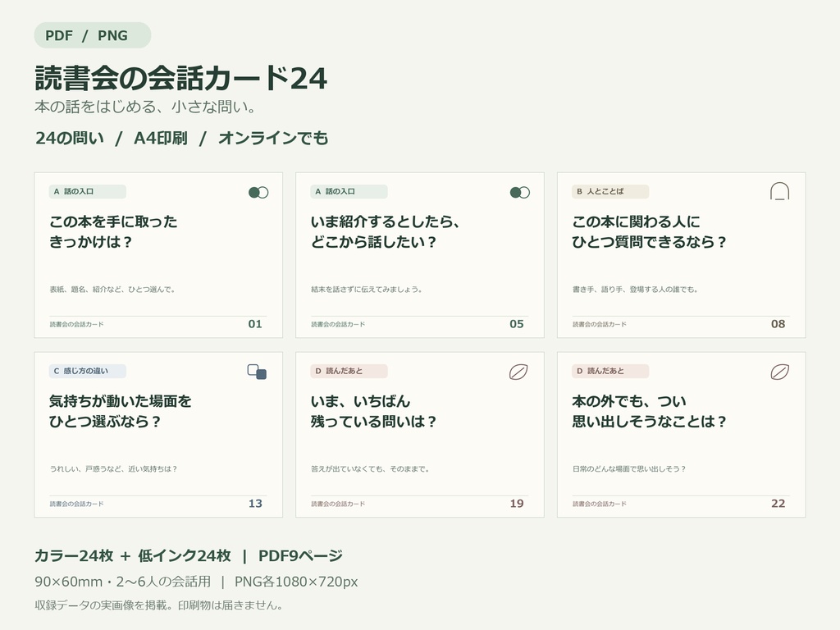Screen dimensions: 840x630
Task: Click card number 08
Action: click(778, 324)
